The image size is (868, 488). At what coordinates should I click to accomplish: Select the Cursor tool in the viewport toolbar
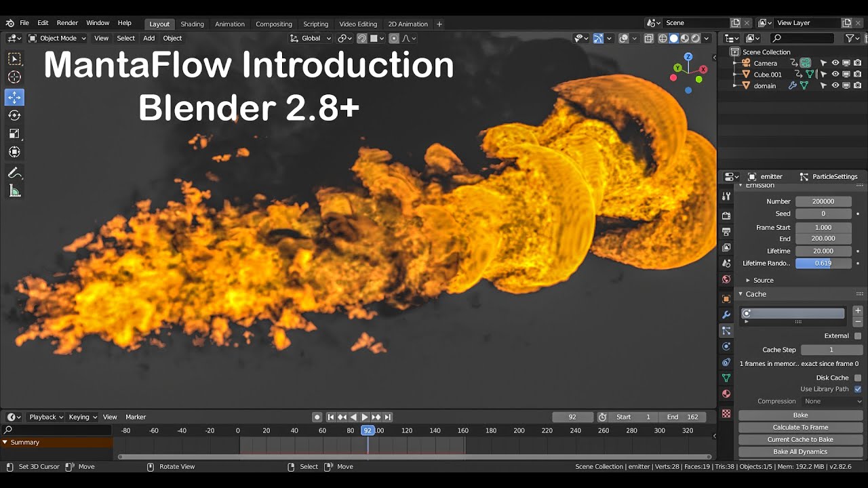click(x=14, y=77)
